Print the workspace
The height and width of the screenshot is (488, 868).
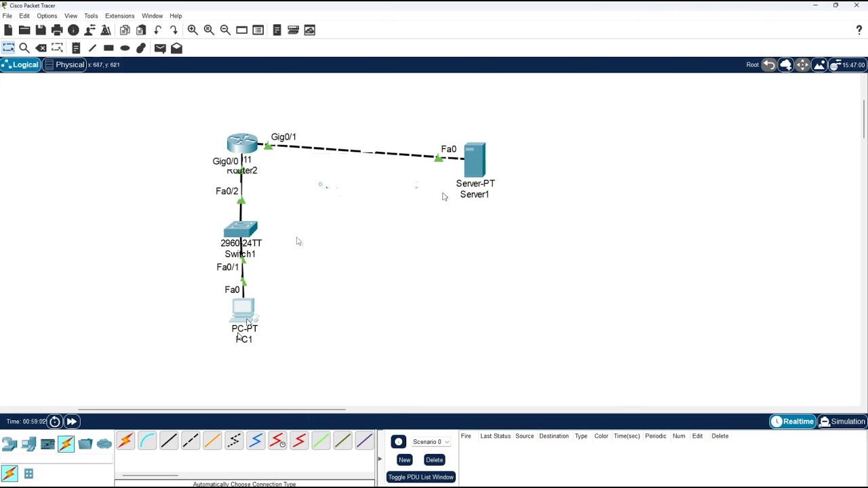pyautogui.click(x=57, y=30)
